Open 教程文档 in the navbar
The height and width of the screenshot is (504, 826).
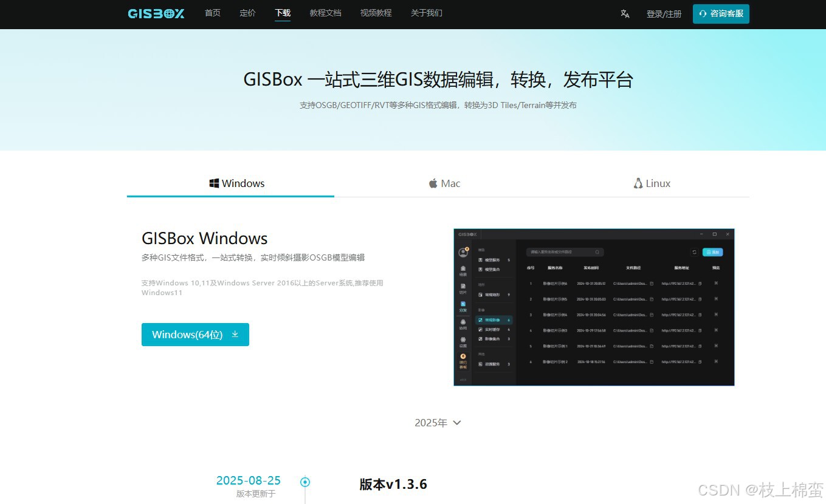tap(325, 13)
